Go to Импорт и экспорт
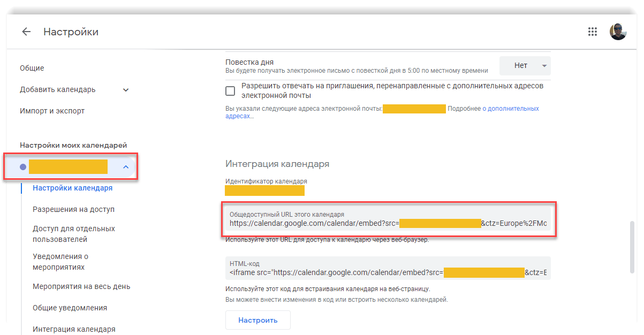644x335 pixels. 52,111
